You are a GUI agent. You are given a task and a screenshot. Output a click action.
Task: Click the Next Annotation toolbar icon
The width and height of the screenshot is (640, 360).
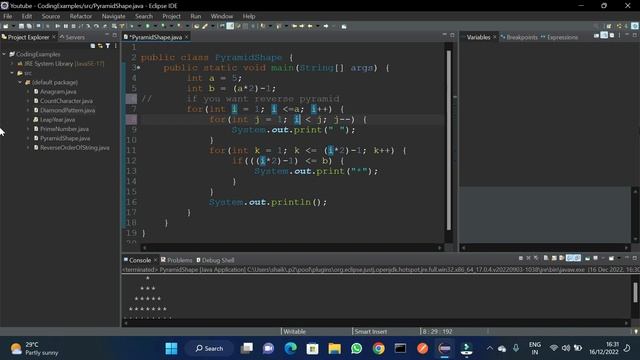click(263, 26)
